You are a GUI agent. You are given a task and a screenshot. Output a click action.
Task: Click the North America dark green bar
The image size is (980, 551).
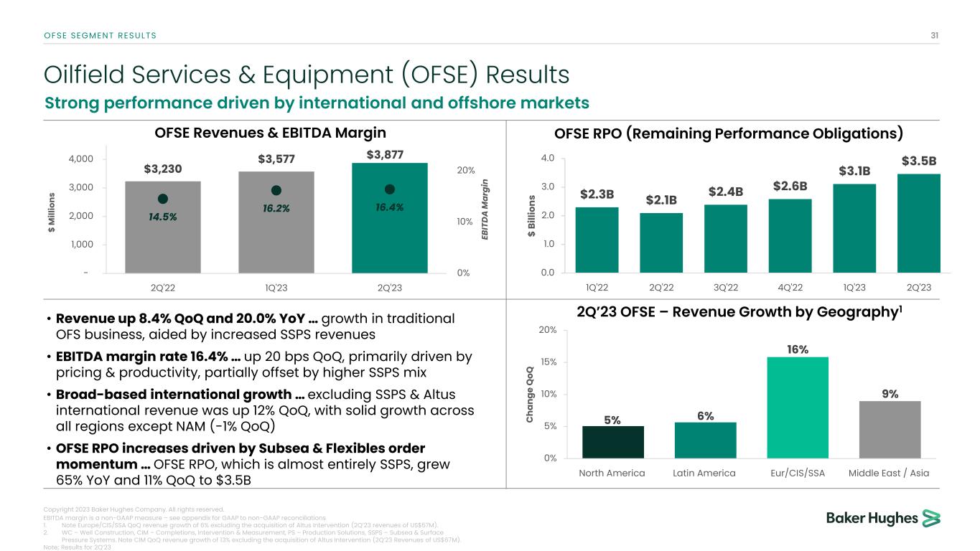coord(612,442)
